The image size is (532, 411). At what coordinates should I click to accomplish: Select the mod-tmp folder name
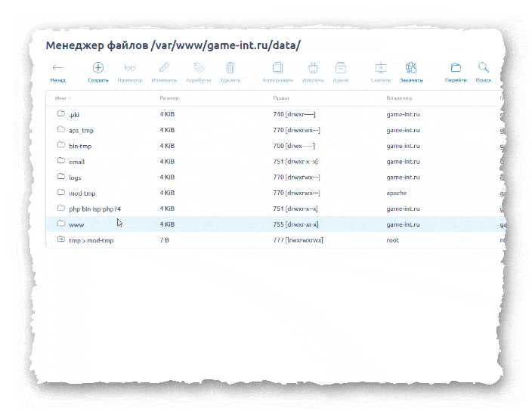point(82,193)
